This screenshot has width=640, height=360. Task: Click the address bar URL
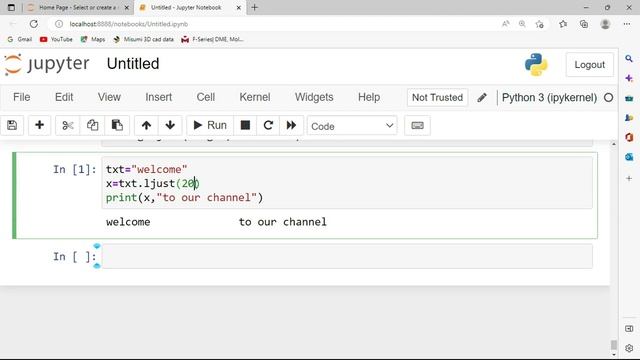[129, 24]
